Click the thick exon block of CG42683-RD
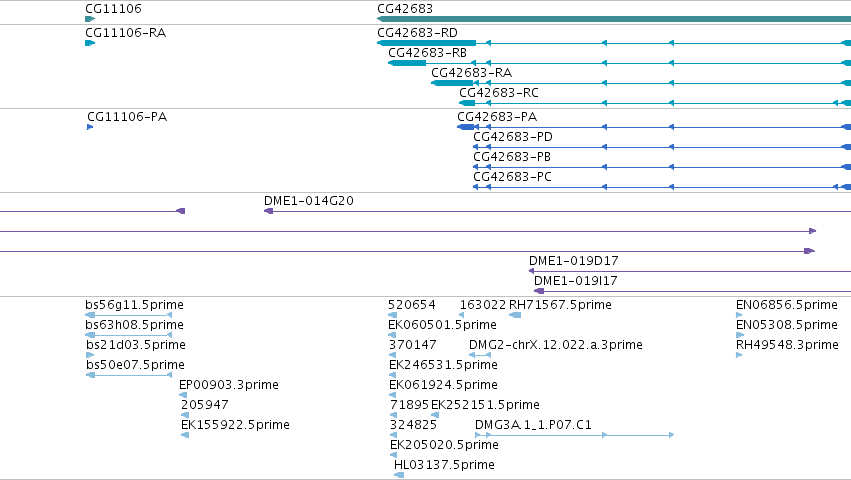This screenshot has height=480, width=851. coord(427,43)
